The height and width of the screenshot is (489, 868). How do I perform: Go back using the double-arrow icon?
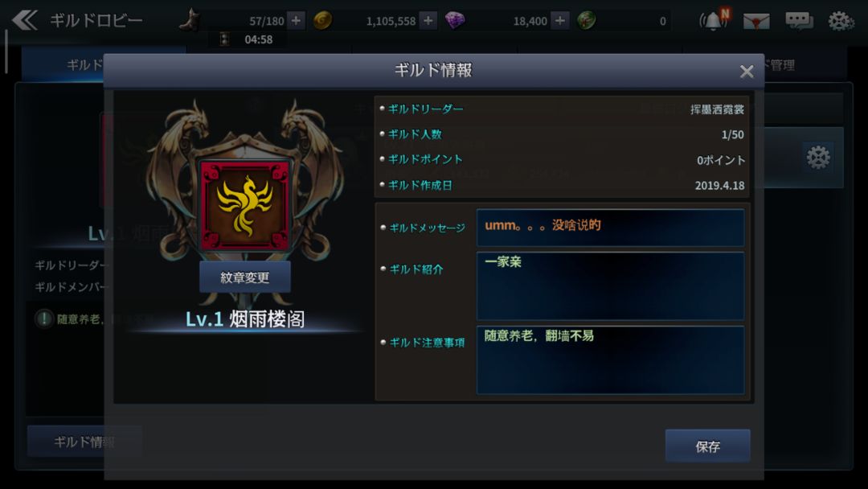pos(24,20)
